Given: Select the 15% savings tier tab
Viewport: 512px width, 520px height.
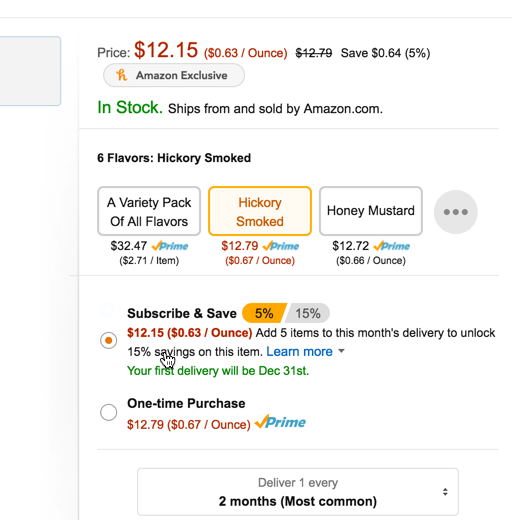Looking at the screenshot, I should (x=308, y=313).
